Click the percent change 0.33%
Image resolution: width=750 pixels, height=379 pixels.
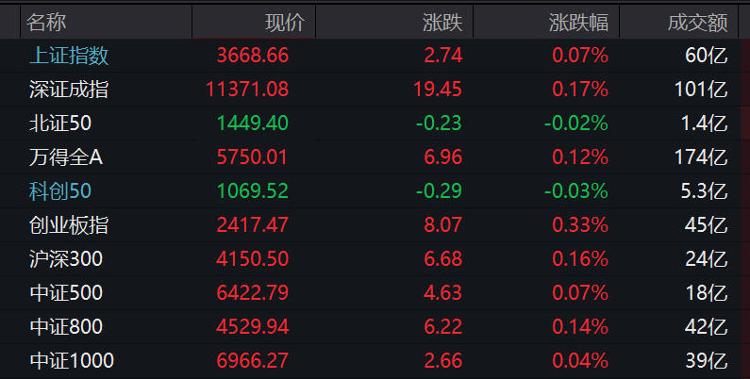click(x=580, y=225)
